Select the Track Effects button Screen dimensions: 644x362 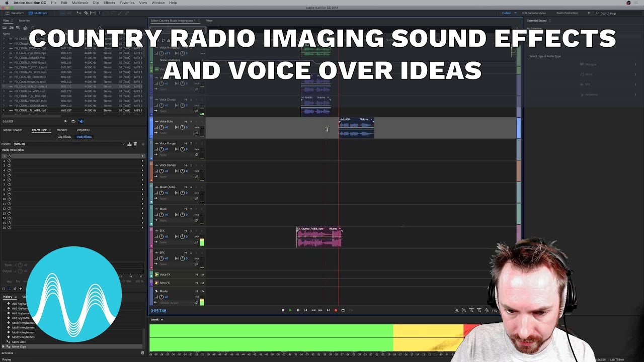pos(84,137)
